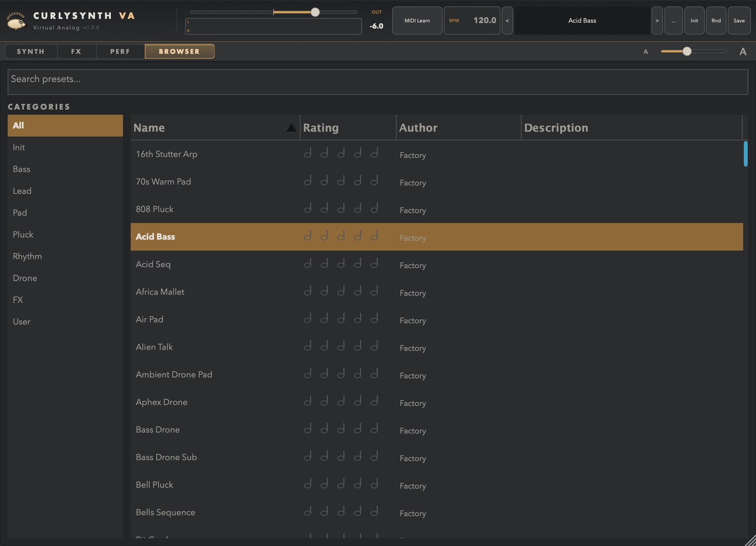This screenshot has width=756, height=546.
Task: Give 70s Warm Pad five notes
Action: tap(374, 181)
